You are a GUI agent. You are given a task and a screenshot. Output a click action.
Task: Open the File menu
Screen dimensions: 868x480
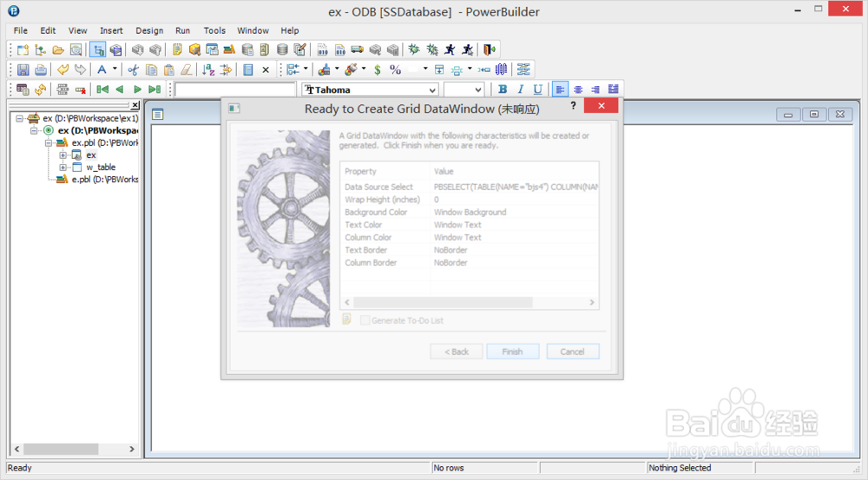(21, 30)
